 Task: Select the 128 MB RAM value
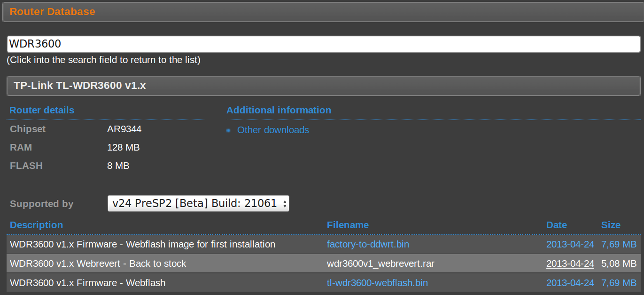123,147
